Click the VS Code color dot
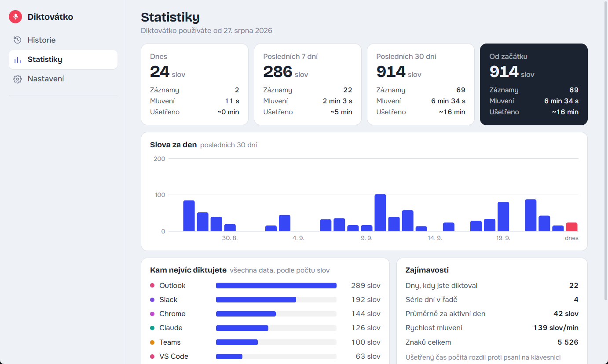Screen dimensions: 608x364 click(152, 356)
